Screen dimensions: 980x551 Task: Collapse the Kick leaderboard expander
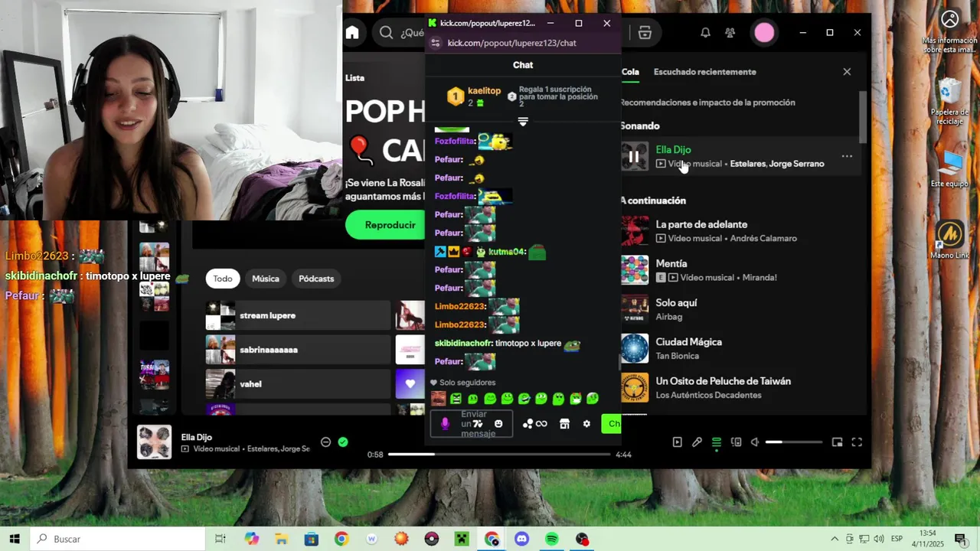click(523, 122)
